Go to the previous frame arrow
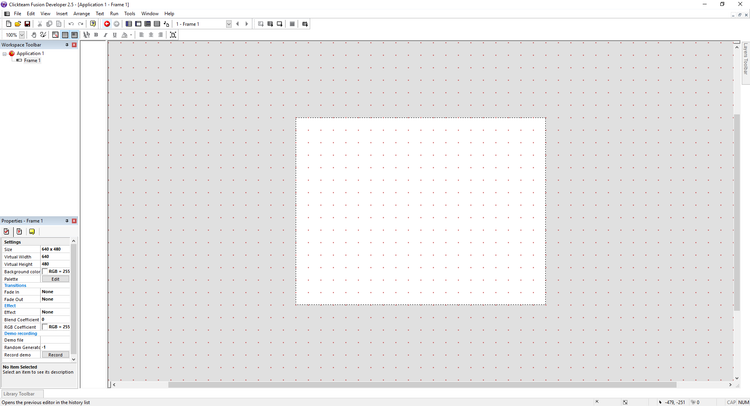 pos(238,24)
